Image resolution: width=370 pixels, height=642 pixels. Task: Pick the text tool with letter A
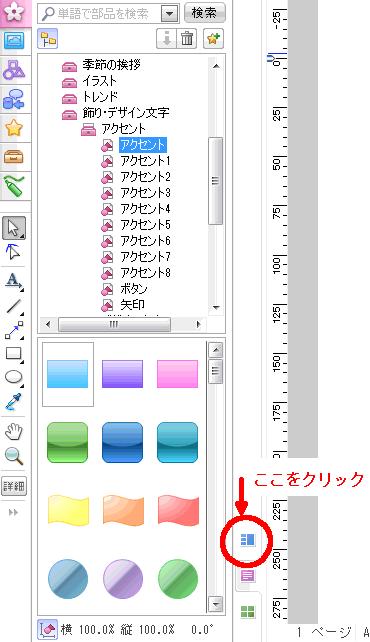pos(14,281)
